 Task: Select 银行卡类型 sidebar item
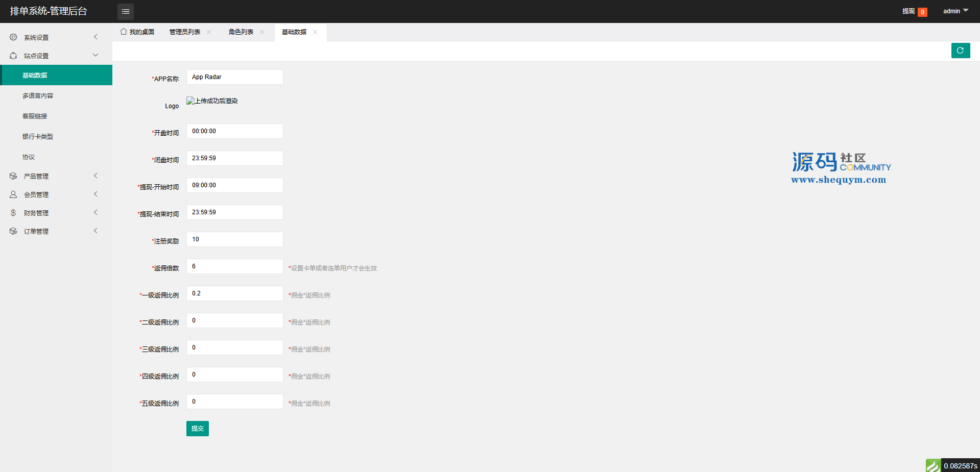click(38, 137)
